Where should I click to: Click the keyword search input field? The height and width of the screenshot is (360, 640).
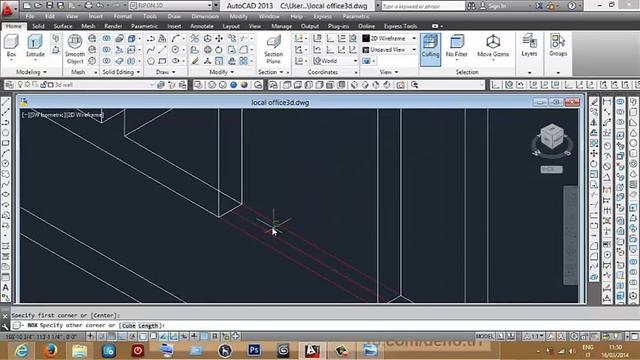(x=423, y=6)
